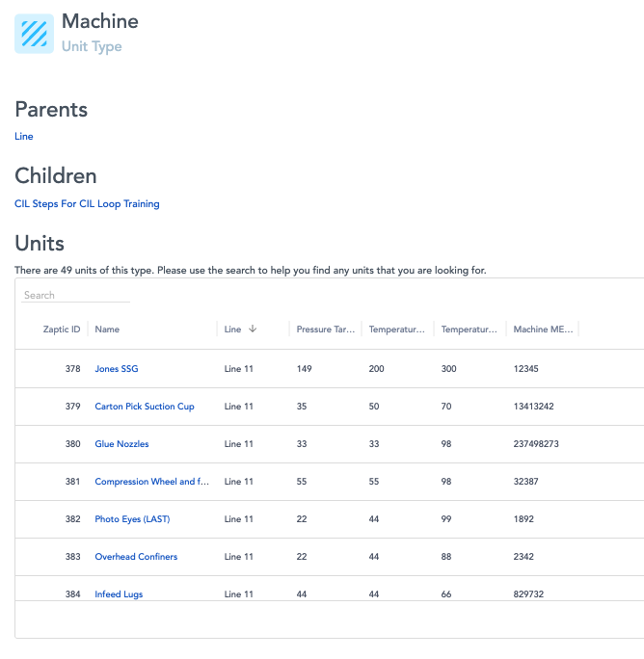Click the second Temperature column header
644x659 pixels.
click(x=469, y=329)
